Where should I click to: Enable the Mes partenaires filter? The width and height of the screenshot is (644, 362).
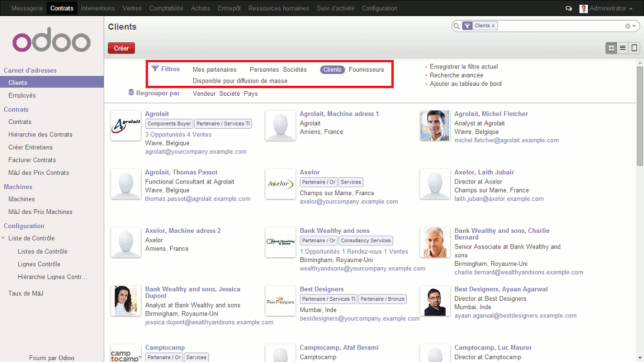(x=215, y=70)
